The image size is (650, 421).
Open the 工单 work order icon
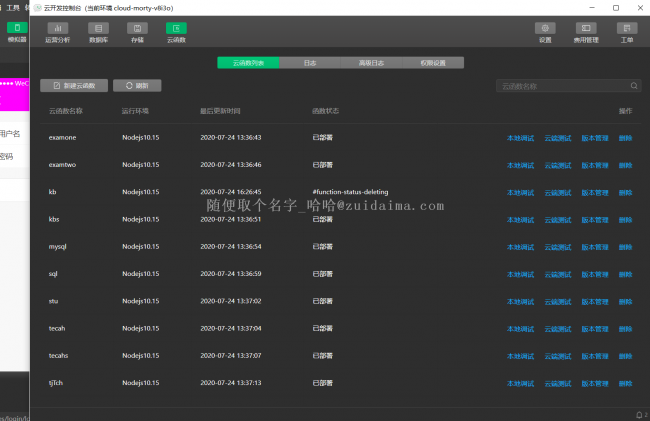tap(626, 32)
